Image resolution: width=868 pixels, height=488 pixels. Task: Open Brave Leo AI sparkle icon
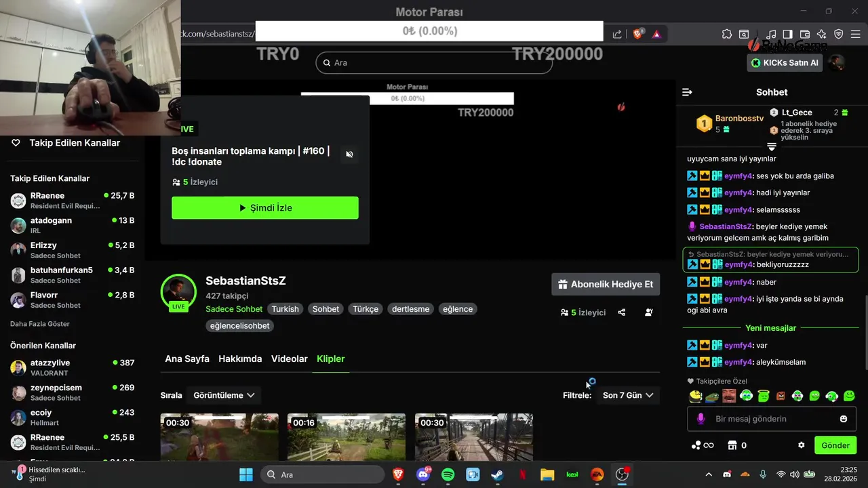(822, 34)
